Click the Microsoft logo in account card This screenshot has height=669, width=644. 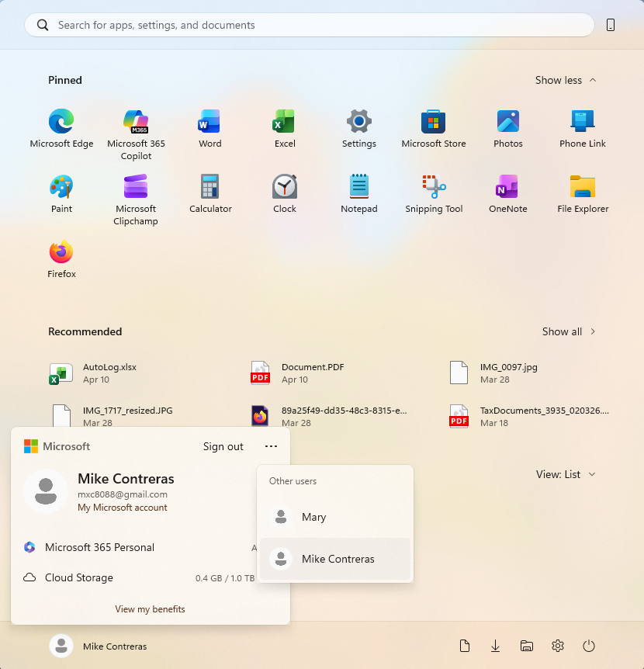(x=31, y=446)
